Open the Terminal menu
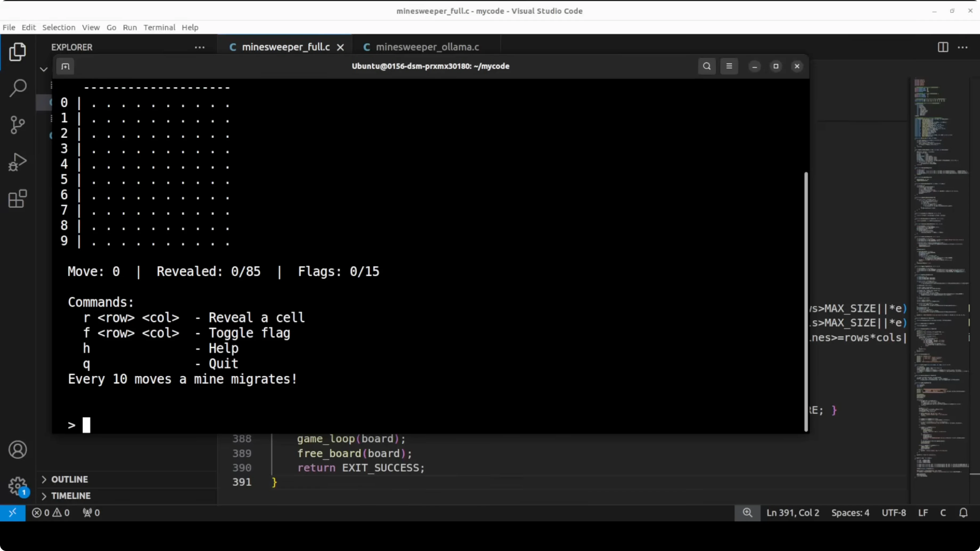The width and height of the screenshot is (980, 551). coord(159,27)
